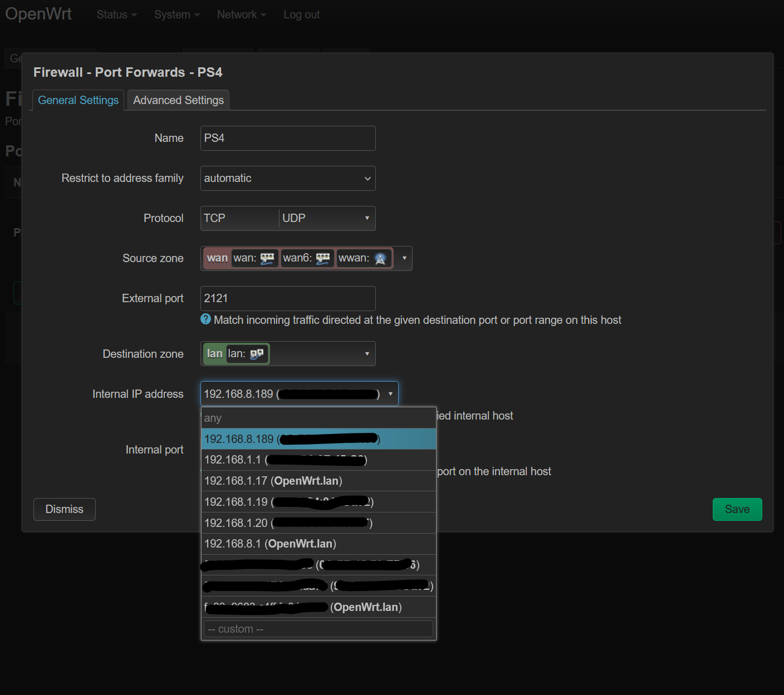
Task: Expand the Source zone dropdown arrow
Action: 404,258
